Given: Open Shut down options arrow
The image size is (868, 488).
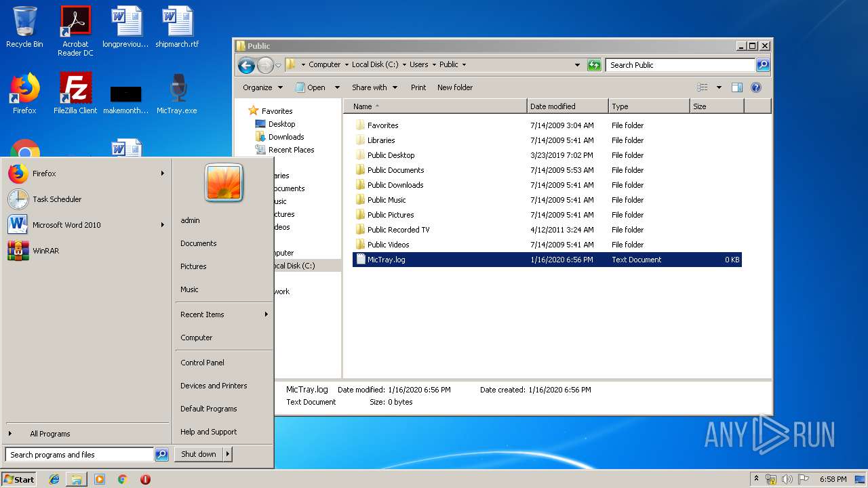Looking at the screenshot, I should 228,454.
